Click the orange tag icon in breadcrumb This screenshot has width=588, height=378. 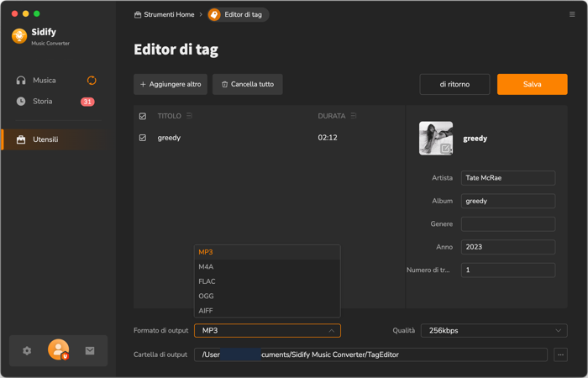214,14
